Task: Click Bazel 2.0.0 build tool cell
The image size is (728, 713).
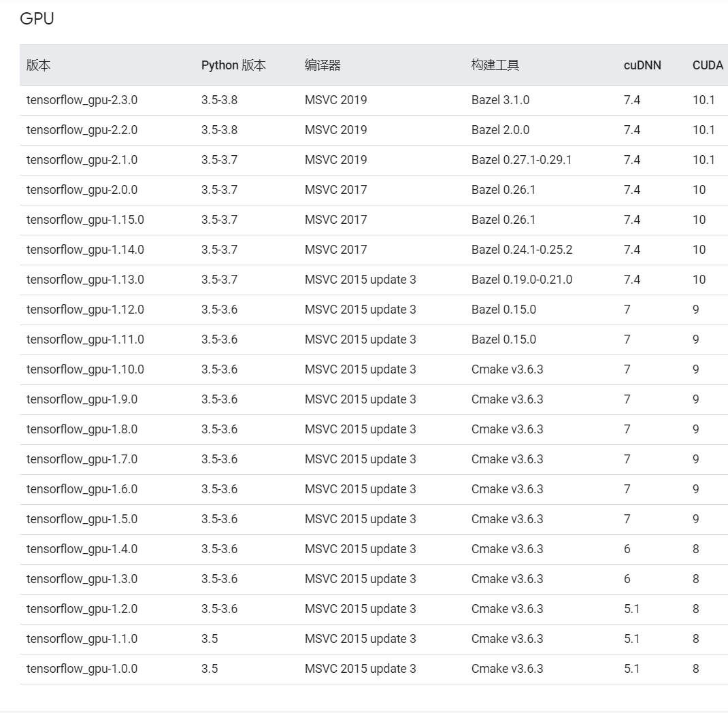Action: [x=500, y=130]
